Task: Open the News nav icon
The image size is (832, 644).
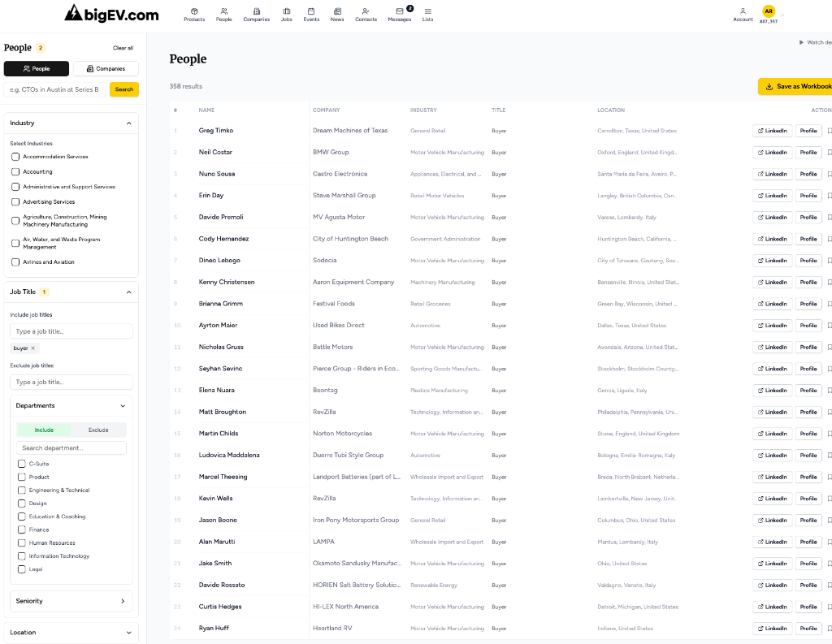Action: pyautogui.click(x=337, y=11)
